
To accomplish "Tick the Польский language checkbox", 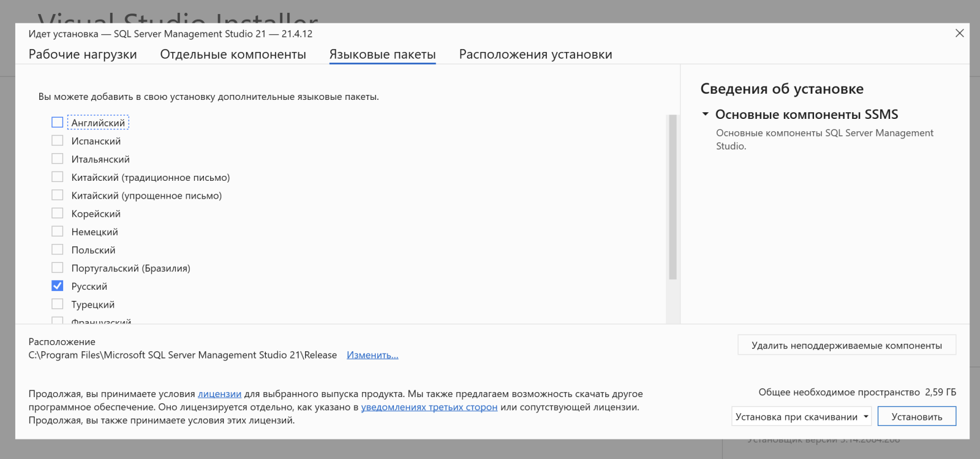I will tap(58, 250).
